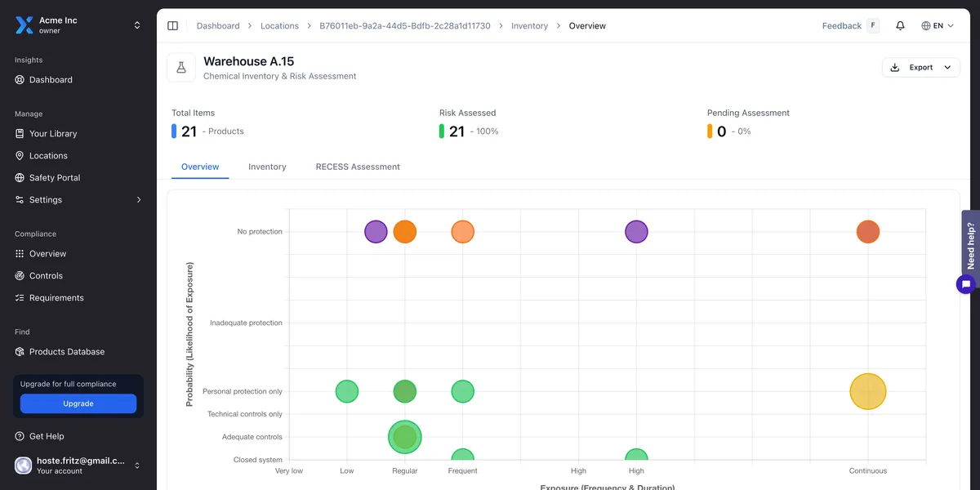Screen dimensions: 980x490
Task: Open Controls under Compliance
Action: 46,276
